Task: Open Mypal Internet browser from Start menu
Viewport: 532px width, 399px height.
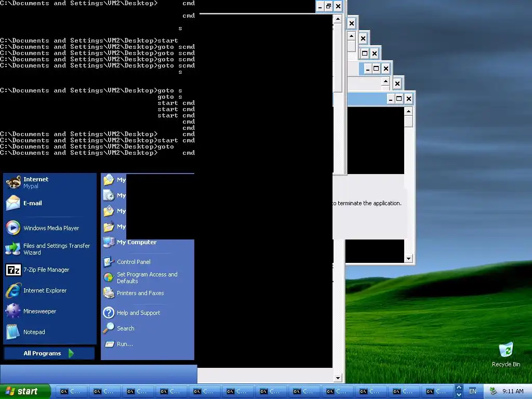Action: point(50,182)
